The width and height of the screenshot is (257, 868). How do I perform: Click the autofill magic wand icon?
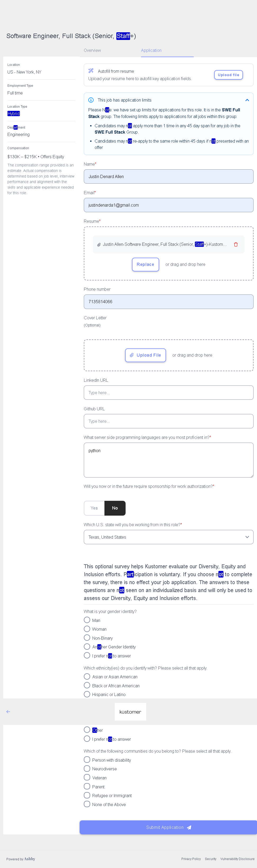(x=91, y=71)
